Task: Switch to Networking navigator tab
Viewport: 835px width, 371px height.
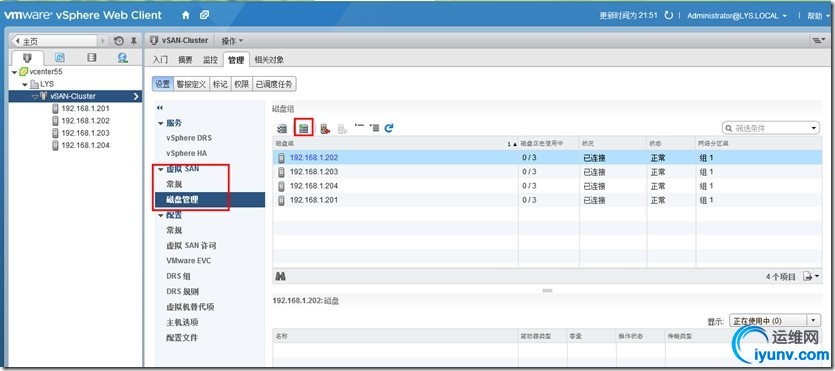Action: (122, 57)
